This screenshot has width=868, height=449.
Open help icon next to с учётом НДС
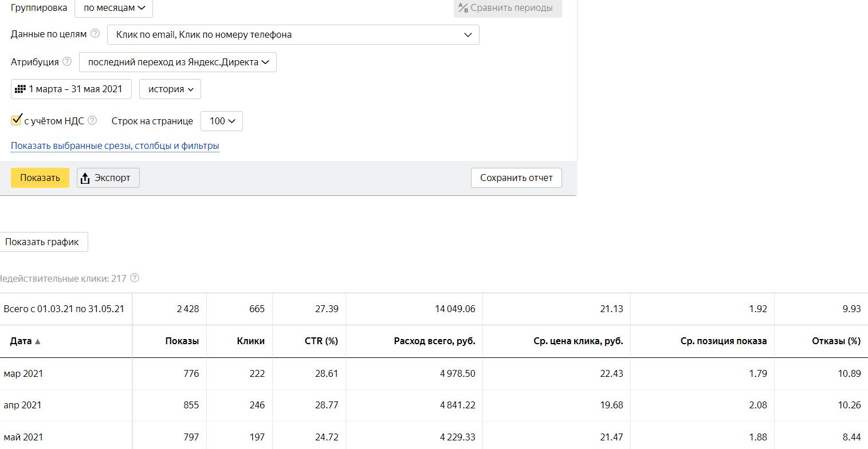tap(92, 121)
